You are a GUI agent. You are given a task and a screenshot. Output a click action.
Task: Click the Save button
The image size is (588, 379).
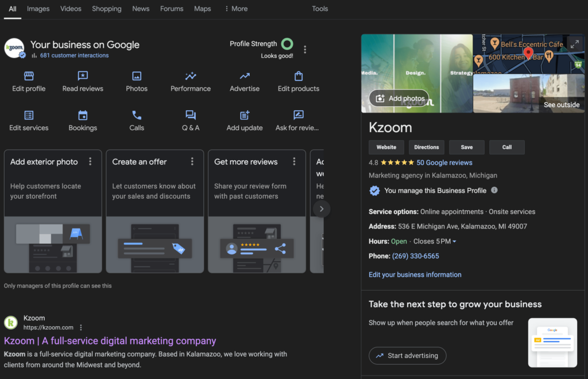pos(466,148)
